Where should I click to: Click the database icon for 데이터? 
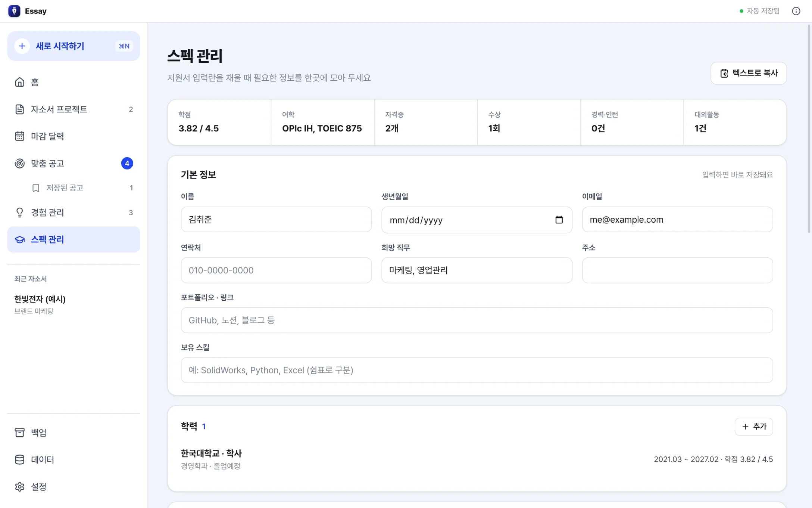tap(19, 459)
